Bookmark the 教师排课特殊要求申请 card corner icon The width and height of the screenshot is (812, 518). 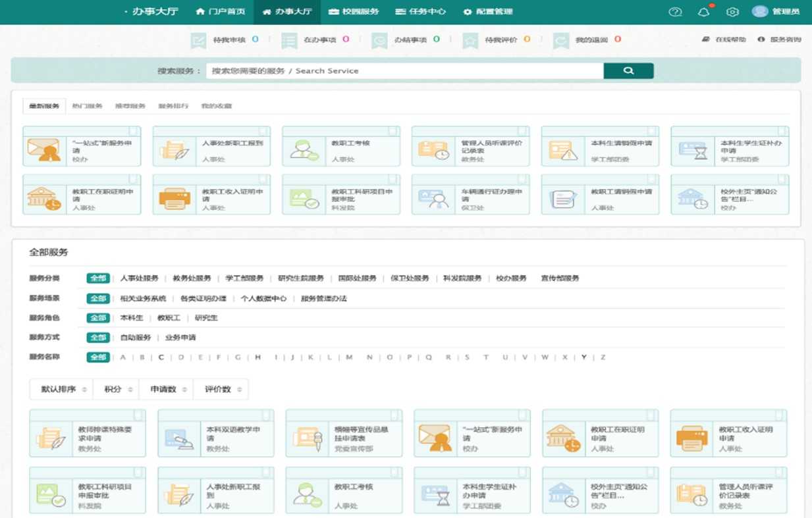pyautogui.click(x=138, y=415)
